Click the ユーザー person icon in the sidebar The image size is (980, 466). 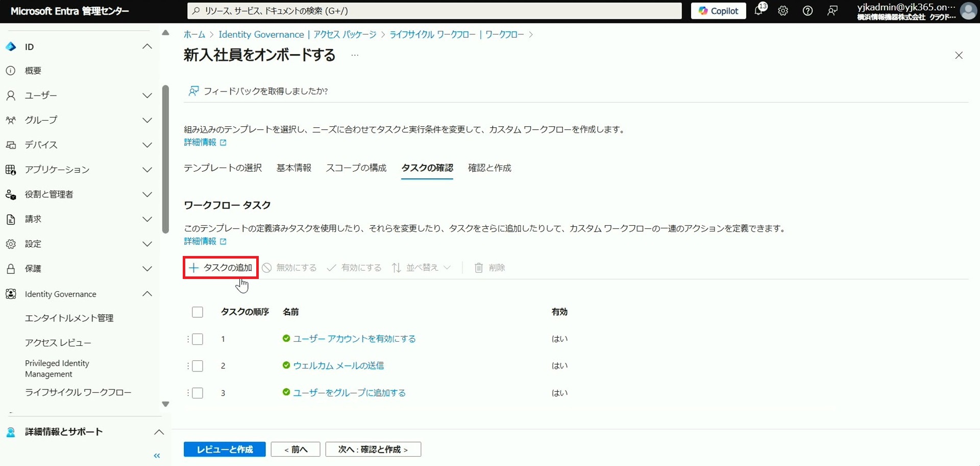tap(11, 96)
